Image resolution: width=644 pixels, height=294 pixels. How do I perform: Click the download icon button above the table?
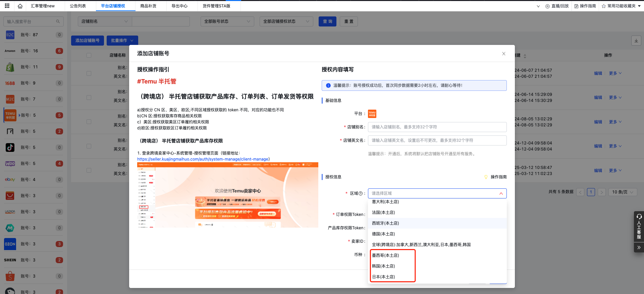pos(636,41)
